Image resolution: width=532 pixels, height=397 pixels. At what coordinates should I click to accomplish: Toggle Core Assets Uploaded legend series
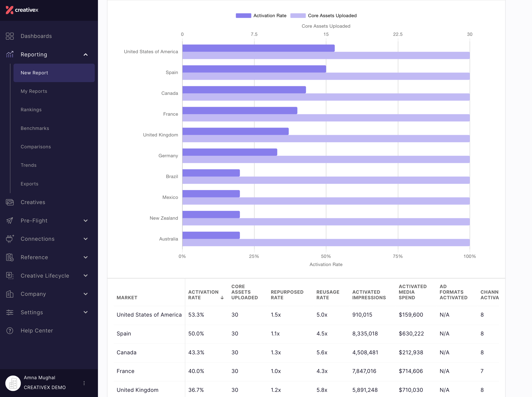click(323, 16)
